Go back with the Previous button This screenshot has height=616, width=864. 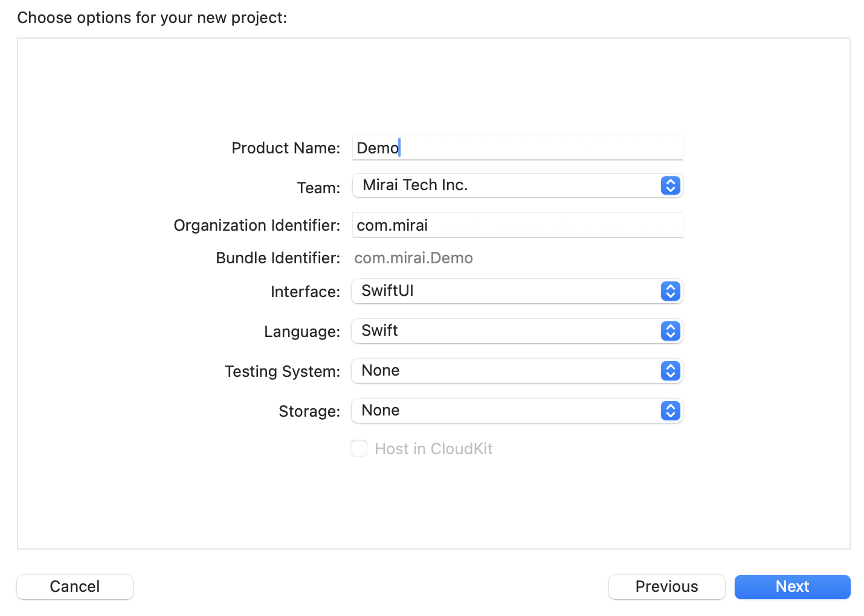pos(666,586)
